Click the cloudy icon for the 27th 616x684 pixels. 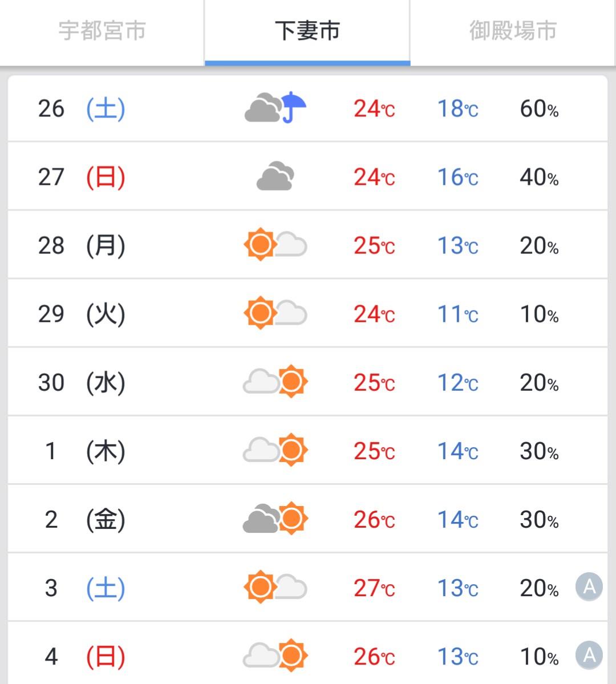click(275, 176)
